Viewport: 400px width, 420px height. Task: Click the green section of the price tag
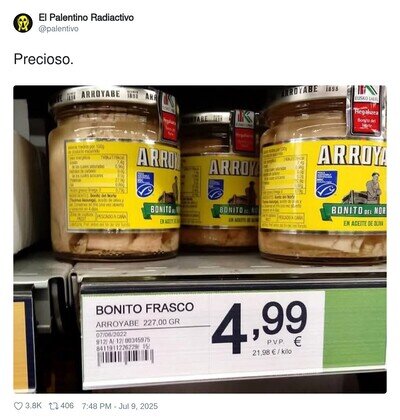[x=355, y=328]
